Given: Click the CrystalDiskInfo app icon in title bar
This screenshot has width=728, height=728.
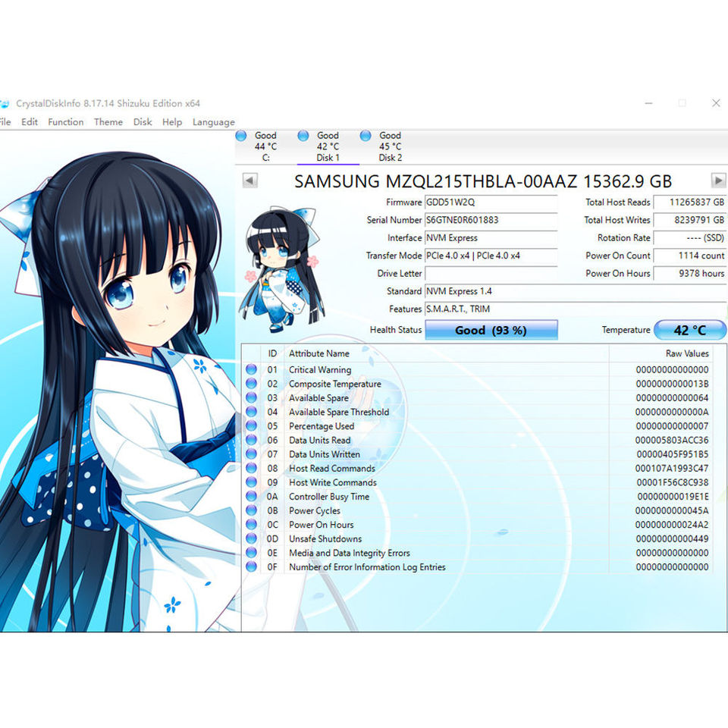Looking at the screenshot, I should point(5,104).
